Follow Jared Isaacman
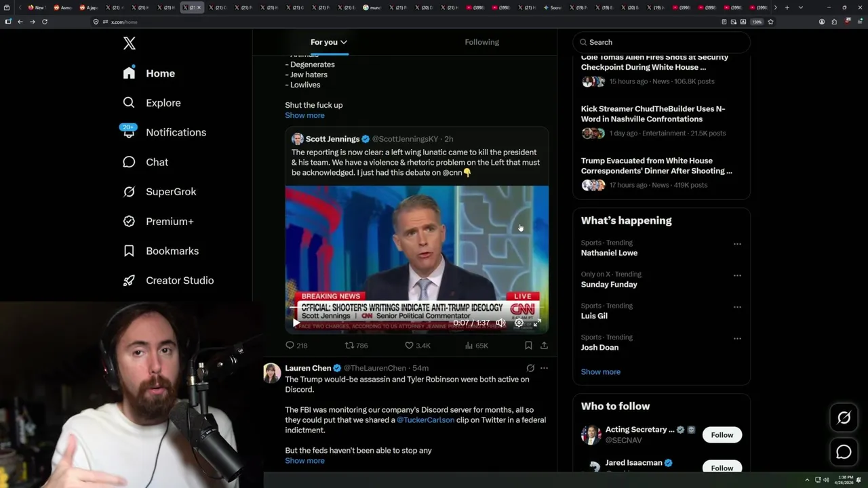Image resolution: width=868 pixels, height=488 pixels. [722, 467]
